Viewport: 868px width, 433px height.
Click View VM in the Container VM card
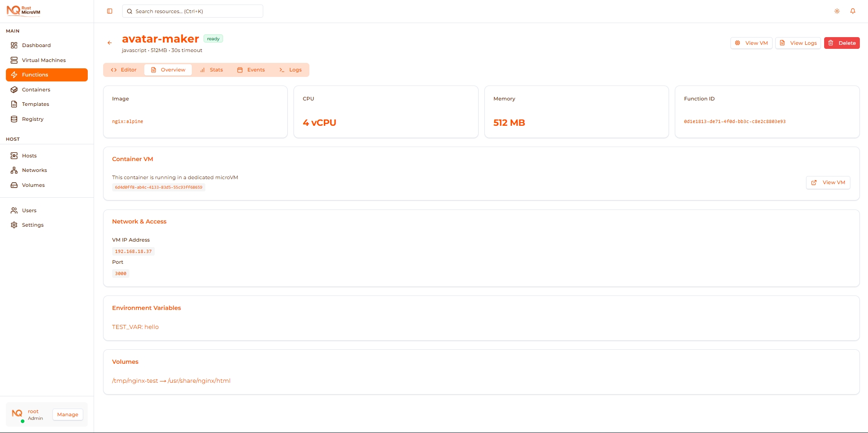coord(828,182)
